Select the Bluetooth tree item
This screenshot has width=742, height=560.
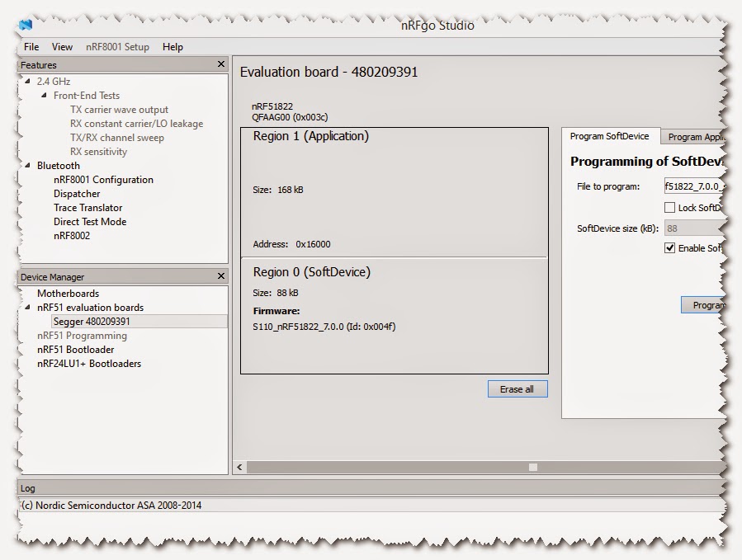(x=59, y=166)
